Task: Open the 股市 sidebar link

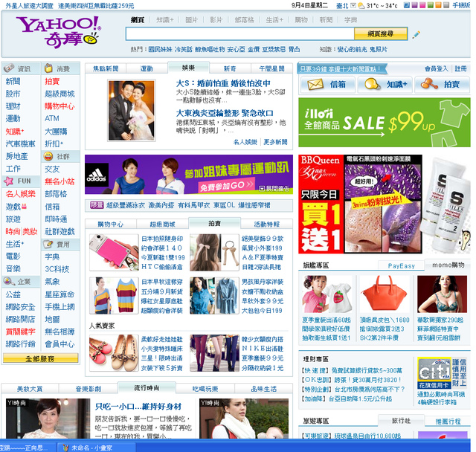Action: pyautogui.click(x=13, y=94)
